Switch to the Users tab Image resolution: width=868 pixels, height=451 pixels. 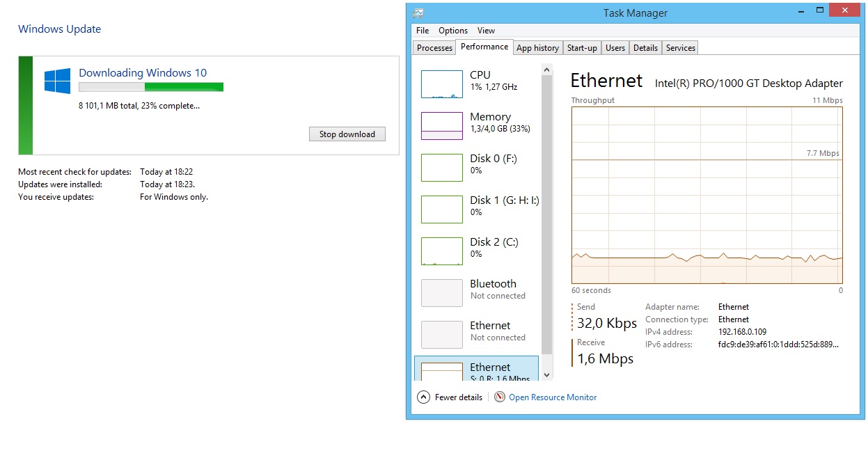point(615,48)
